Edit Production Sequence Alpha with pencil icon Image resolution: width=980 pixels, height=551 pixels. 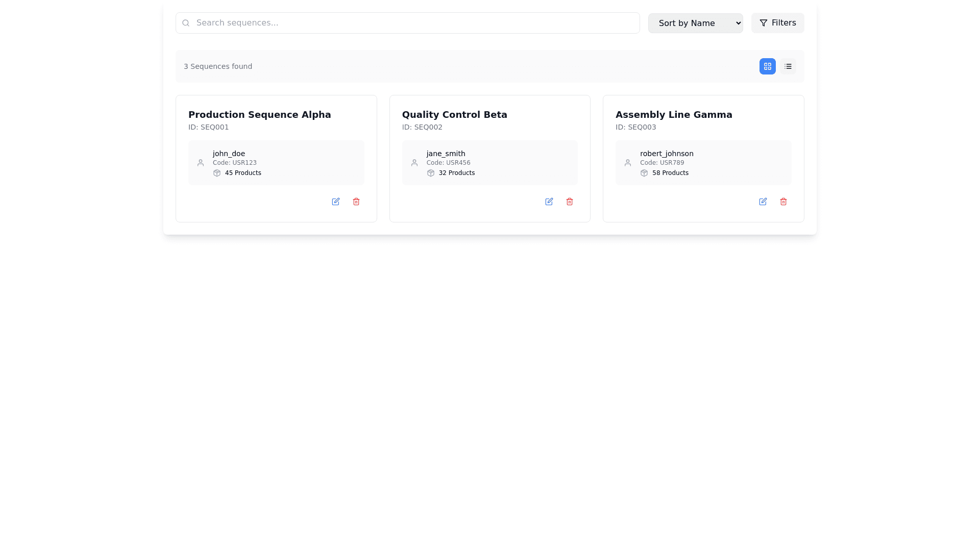click(335, 202)
